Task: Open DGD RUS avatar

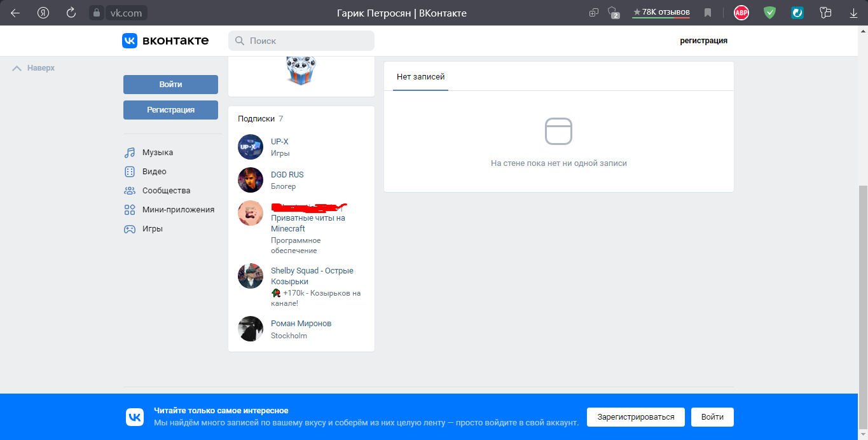Action: (x=251, y=180)
